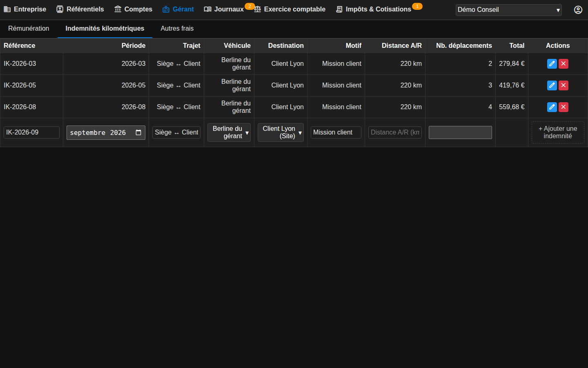Open the Journaux menu

pyautogui.click(x=224, y=9)
